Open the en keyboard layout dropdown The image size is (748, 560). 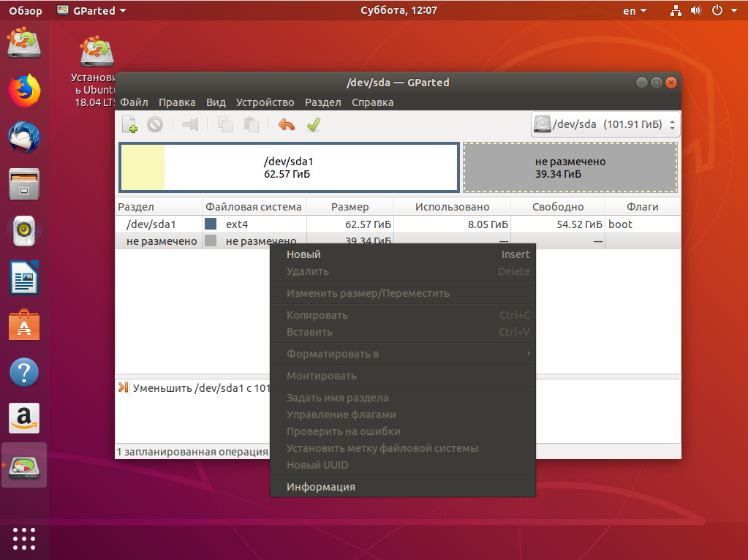point(635,10)
